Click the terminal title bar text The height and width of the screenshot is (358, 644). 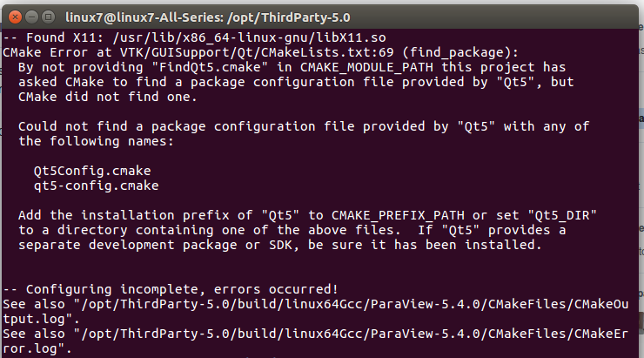pos(208,17)
